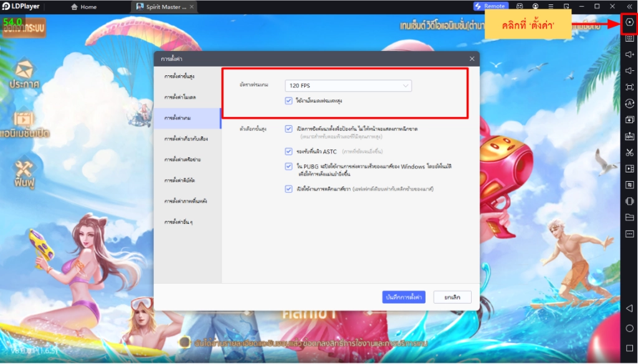
Task: Click the scissors screenshot icon
Action: click(629, 152)
